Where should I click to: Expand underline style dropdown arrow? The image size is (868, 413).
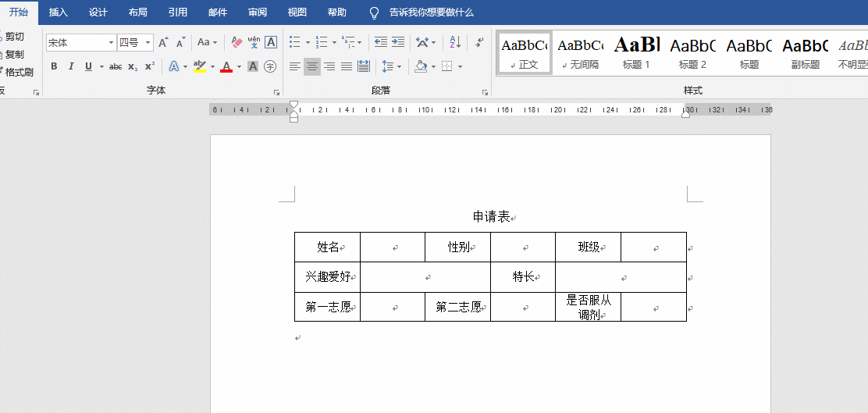[x=101, y=66]
